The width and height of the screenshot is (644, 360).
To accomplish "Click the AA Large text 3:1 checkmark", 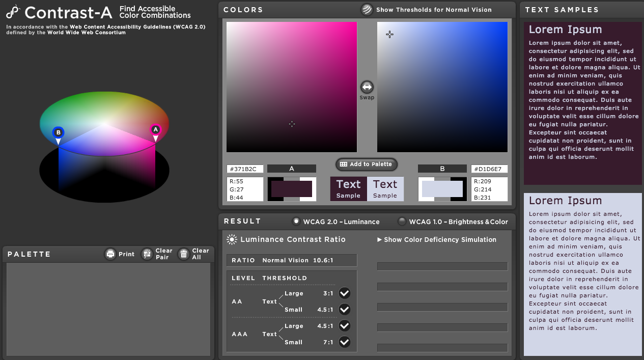I will [x=345, y=293].
